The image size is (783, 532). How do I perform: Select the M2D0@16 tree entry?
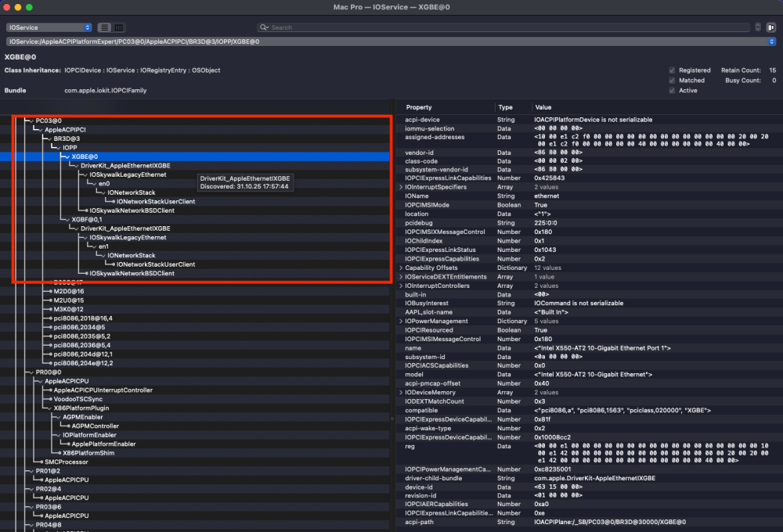69,292
